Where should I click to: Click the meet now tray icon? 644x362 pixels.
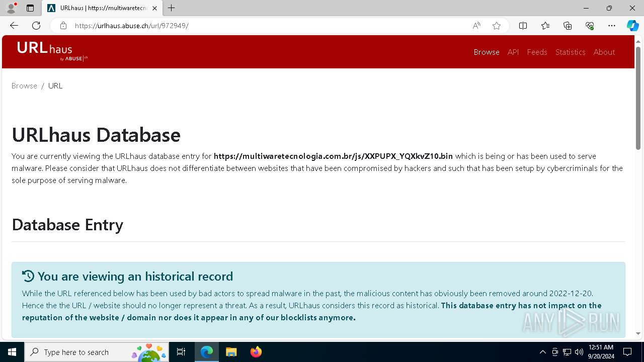point(555,352)
